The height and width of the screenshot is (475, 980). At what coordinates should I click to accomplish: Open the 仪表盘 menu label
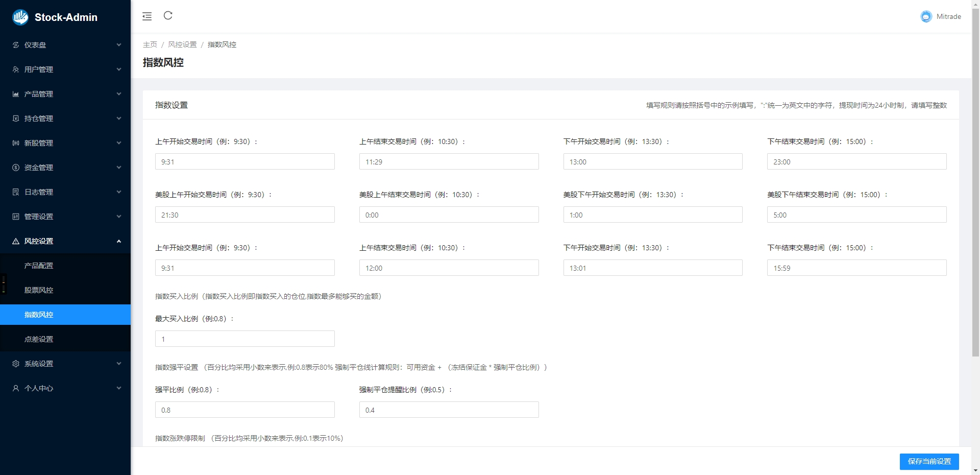(x=35, y=45)
